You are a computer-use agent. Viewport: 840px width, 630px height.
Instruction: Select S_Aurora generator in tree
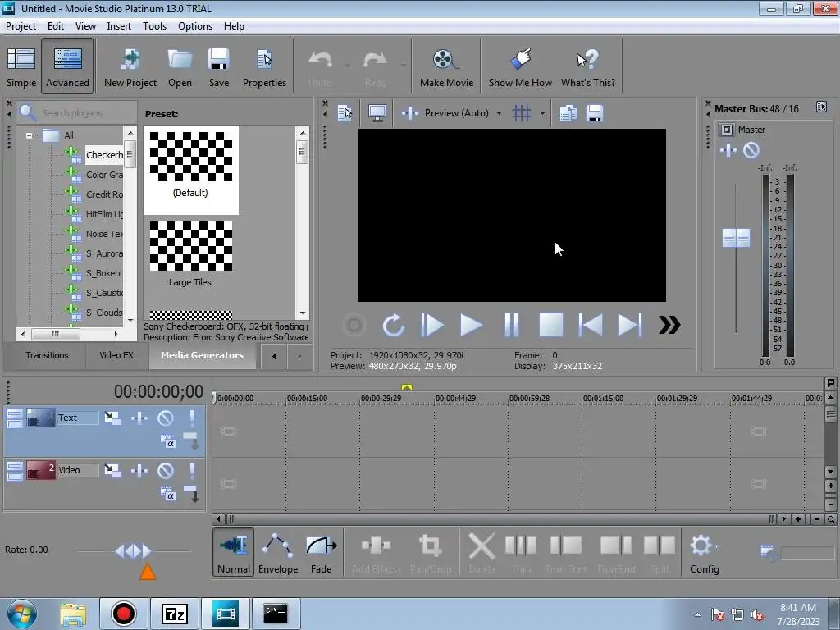pos(104,253)
